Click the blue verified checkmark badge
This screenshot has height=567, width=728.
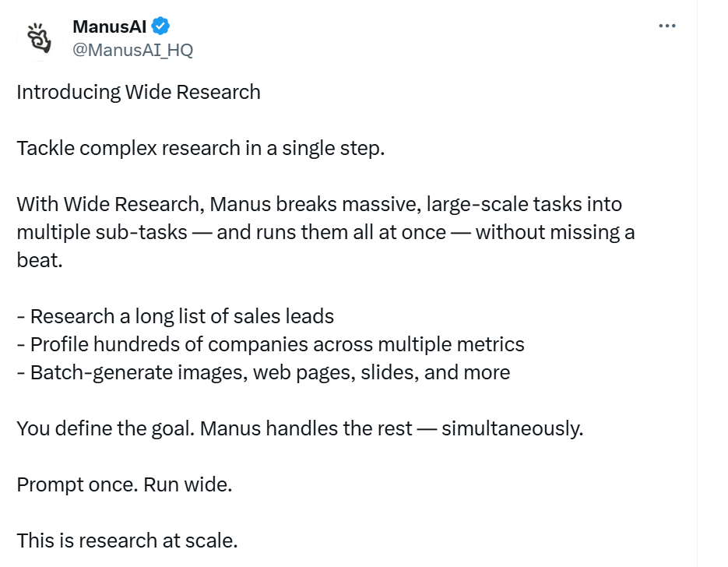tap(160, 26)
